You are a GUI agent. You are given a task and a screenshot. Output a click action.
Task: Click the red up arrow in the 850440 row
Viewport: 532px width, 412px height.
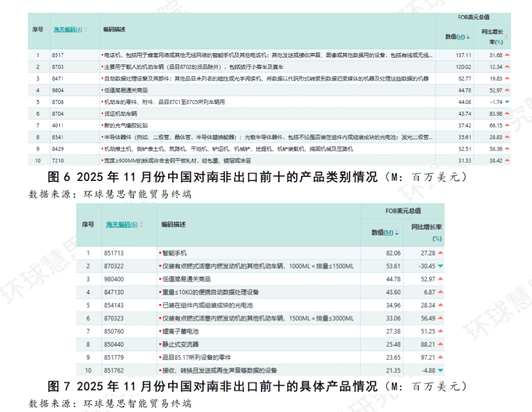[440, 344]
